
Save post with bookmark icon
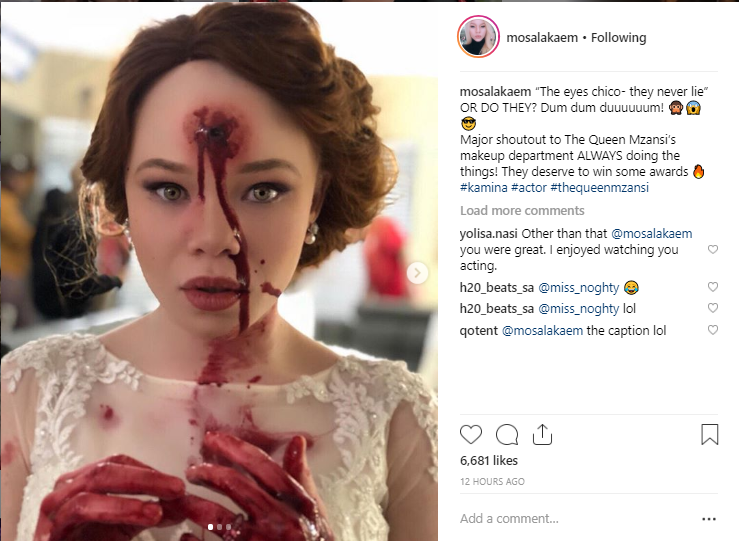[709, 434]
